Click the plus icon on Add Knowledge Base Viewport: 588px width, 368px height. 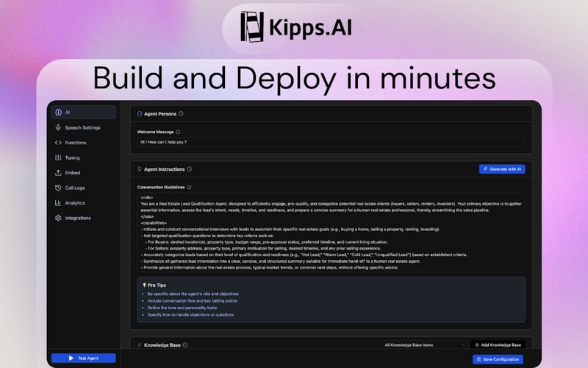pyautogui.click(x=476, y=344)
